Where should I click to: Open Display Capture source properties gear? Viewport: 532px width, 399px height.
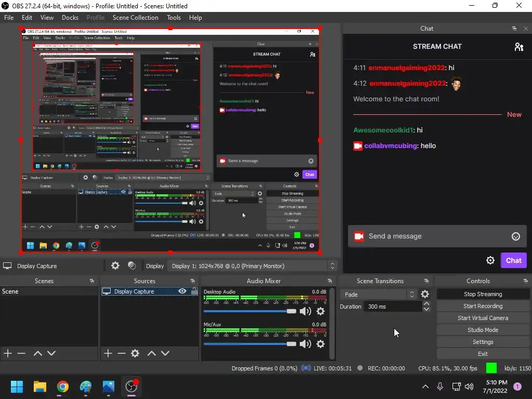[x=115, y=265]
